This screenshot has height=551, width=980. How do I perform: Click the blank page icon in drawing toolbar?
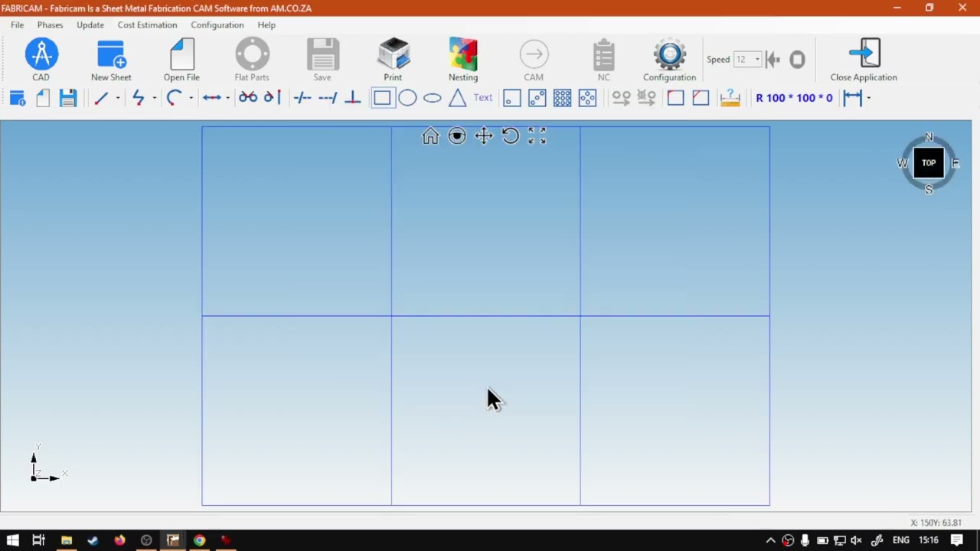(x=43, y=98)
